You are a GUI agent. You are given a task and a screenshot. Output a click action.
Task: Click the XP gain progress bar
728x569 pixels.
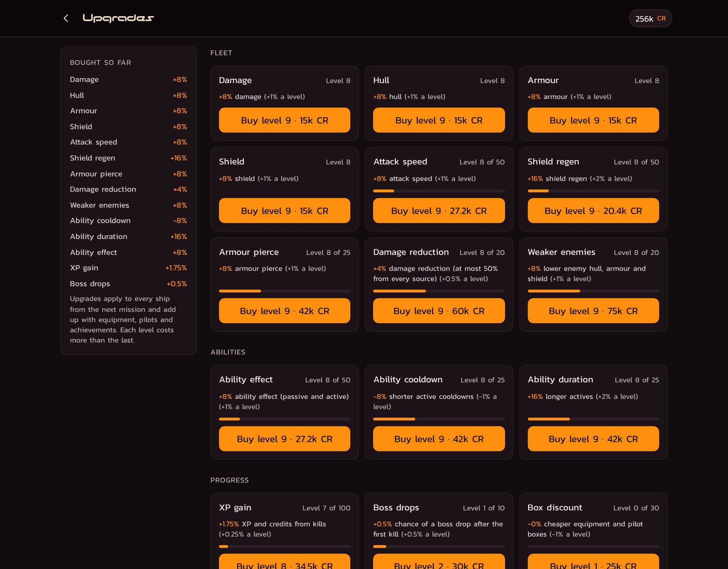[x=284, y=547]
